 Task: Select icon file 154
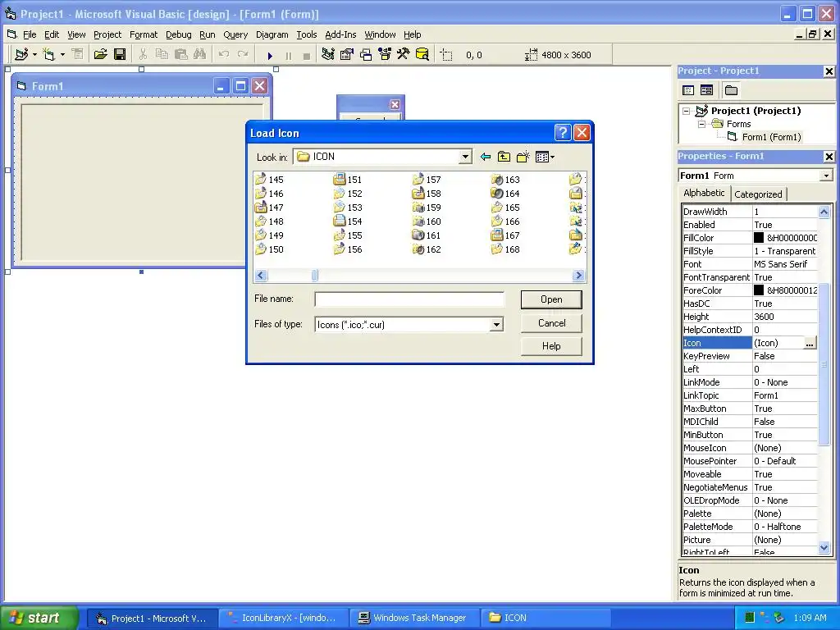348,221
